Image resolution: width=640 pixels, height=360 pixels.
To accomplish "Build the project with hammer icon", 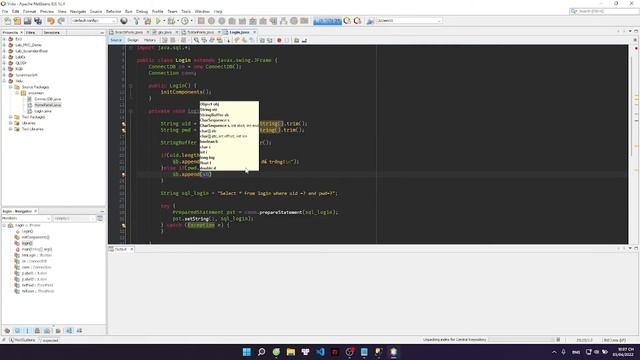I will click(136, 21).
